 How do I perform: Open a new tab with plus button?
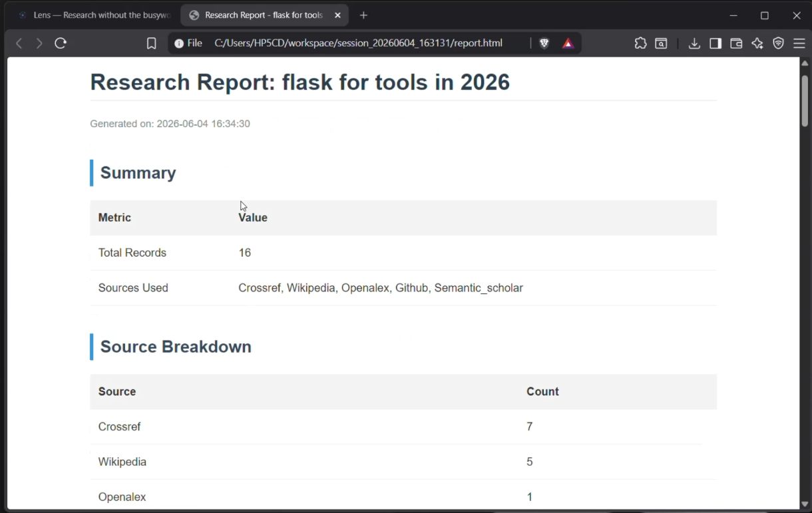tap(363, 15)
